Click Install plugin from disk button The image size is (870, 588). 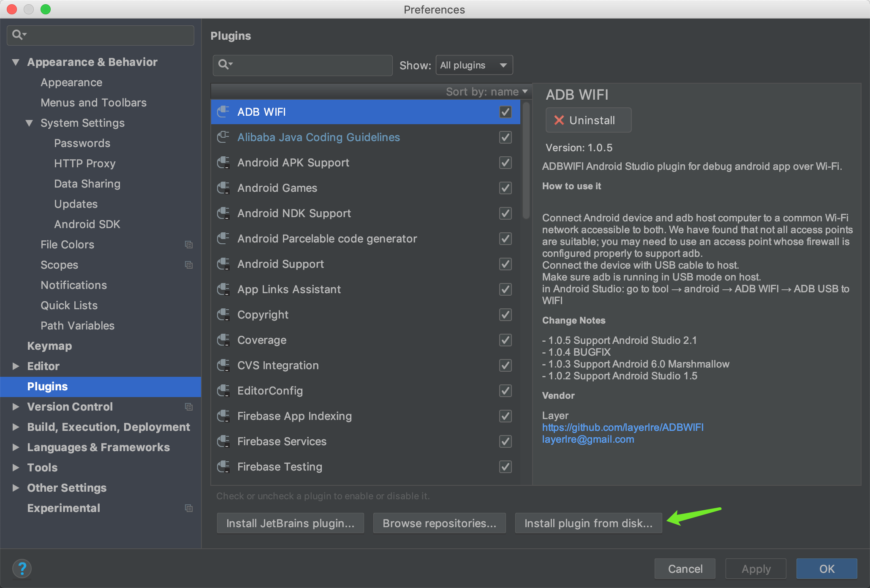pyautogui.click(x=588, y=523)
